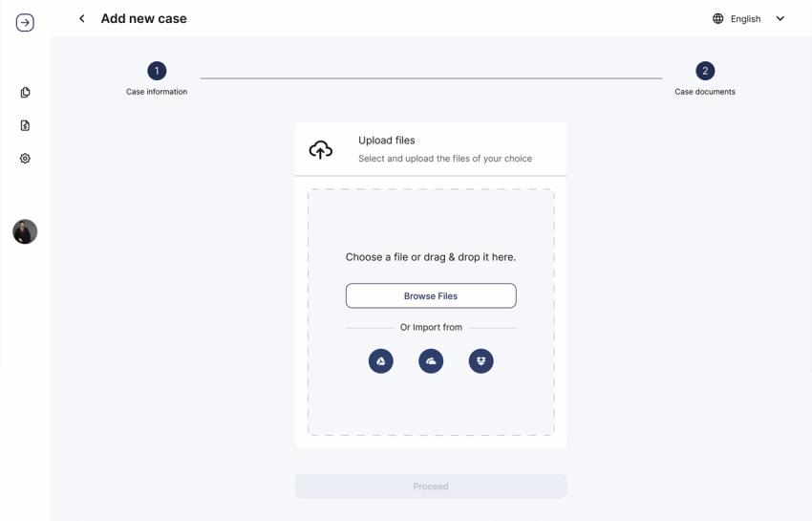Expand the English language dropdown arrow
Image resolution: width=812 pixels, height=521 pixels.
[780, 19]
